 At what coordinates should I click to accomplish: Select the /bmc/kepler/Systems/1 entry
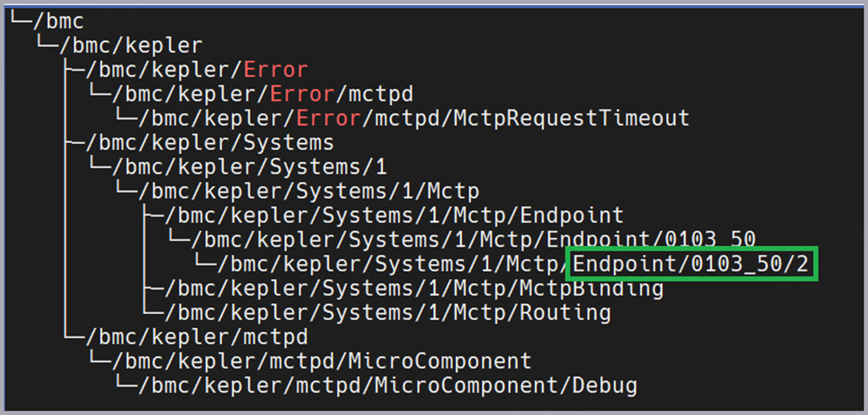coord(249,167)
